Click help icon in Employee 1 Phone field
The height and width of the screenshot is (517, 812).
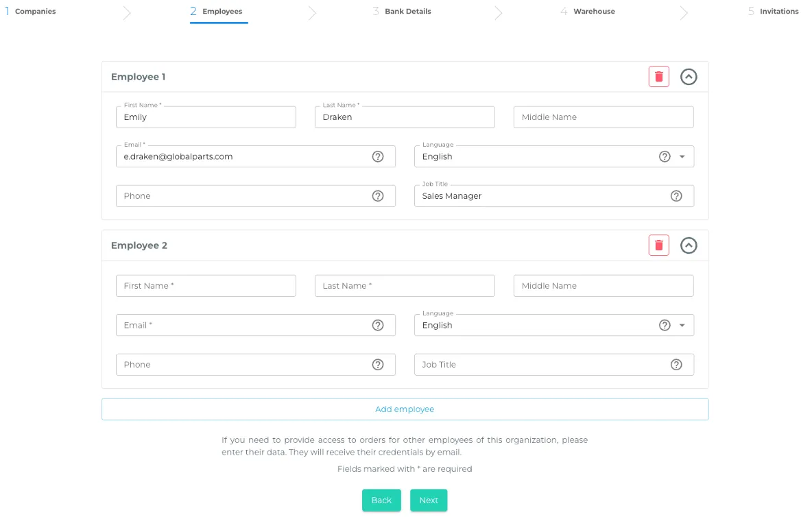click(378, 196)
